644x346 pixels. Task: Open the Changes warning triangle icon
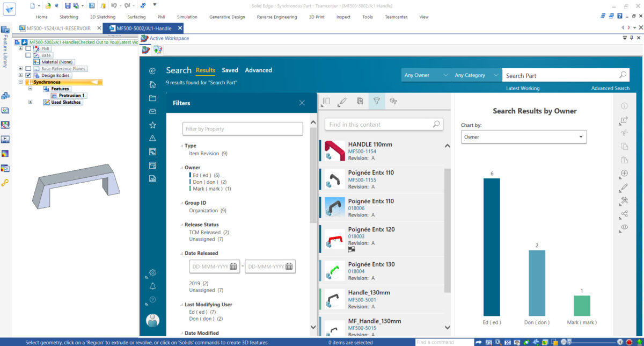click(152, 138)
